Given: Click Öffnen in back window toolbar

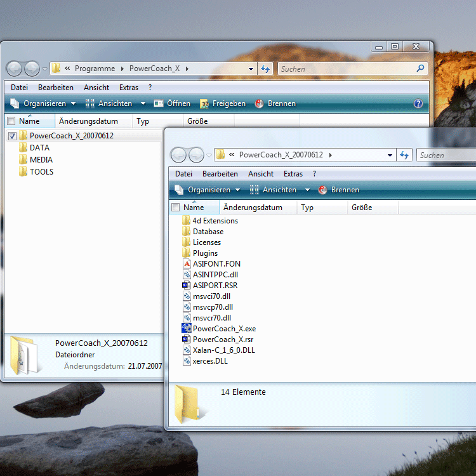Looking at the screenshot, I should 172,103.
